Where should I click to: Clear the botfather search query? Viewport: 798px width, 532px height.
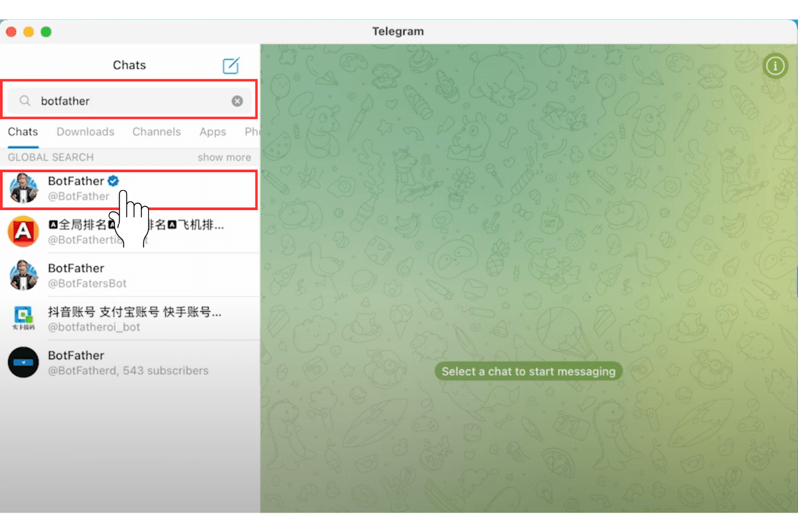point(237,100)
